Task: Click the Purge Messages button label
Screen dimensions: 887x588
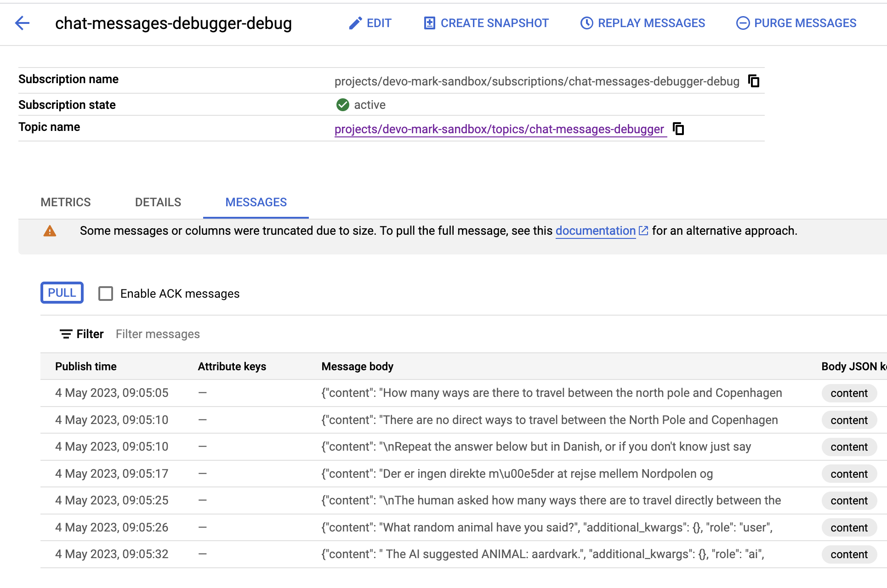Action: [805, 23]
